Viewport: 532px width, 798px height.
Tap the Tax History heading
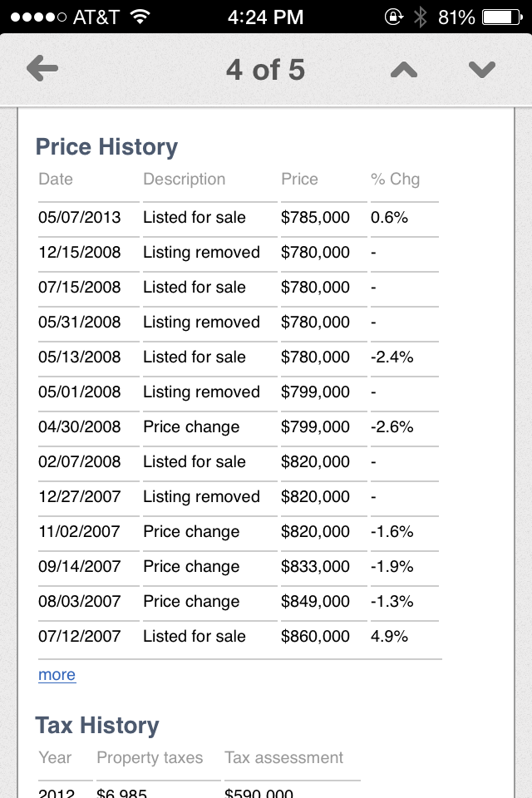97,725
